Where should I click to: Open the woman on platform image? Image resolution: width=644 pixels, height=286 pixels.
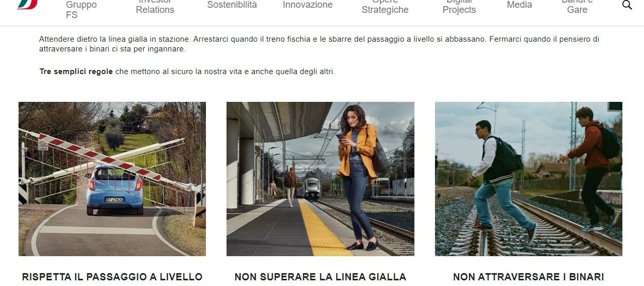point(320,179)
